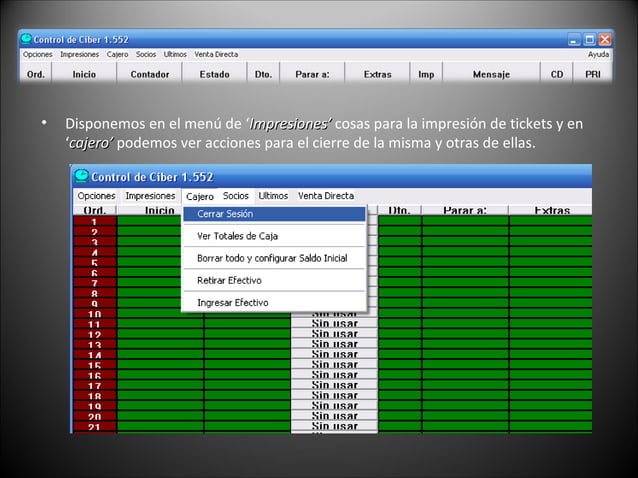Open Socios menu in the top window
638x478 pixels.
click(146, 55)
